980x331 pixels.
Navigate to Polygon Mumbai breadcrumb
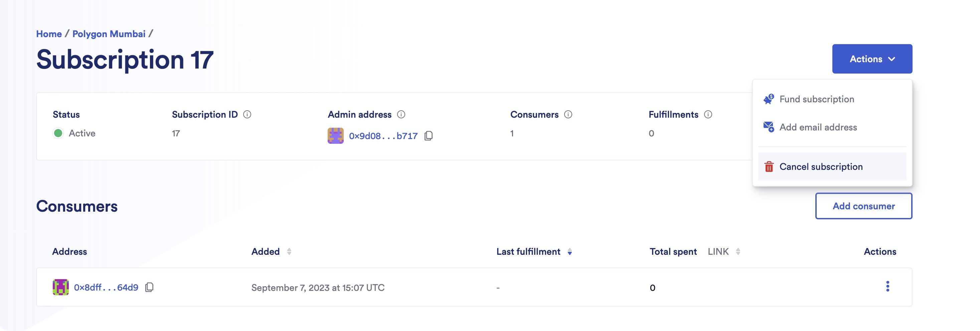tap(109, 33)
